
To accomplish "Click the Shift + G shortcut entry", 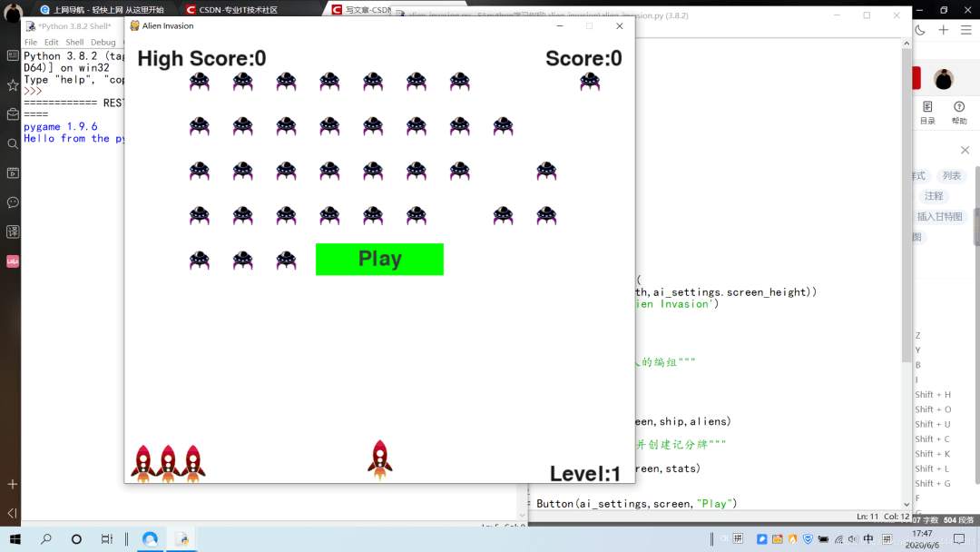I will tap(933, 483).
